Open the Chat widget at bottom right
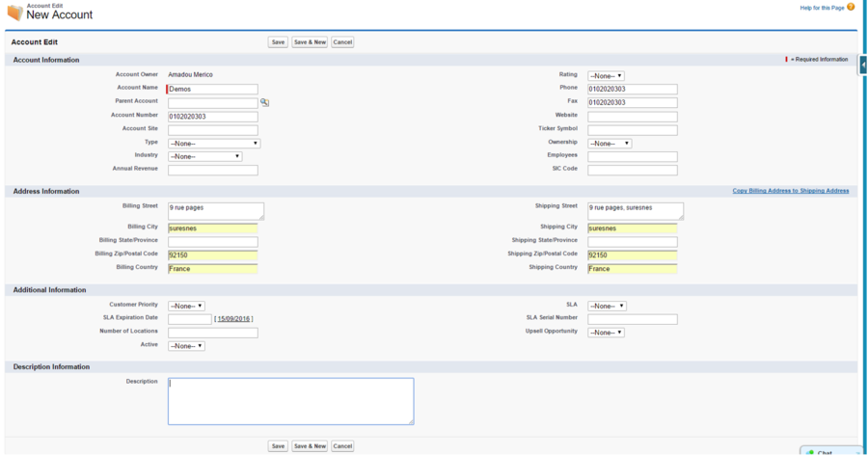The image size is (868, 455). [831, 451]
